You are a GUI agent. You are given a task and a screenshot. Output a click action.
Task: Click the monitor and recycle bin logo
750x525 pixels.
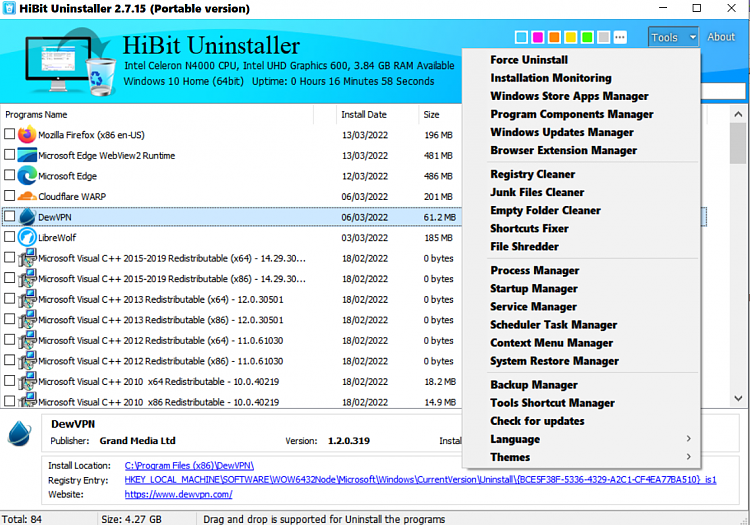coord(70,62)
